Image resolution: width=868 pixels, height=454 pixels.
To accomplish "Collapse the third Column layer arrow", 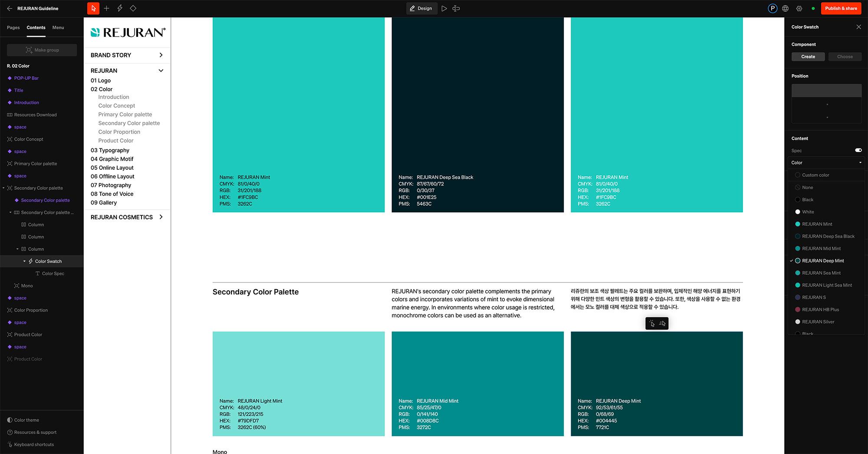I will (18, 249).
